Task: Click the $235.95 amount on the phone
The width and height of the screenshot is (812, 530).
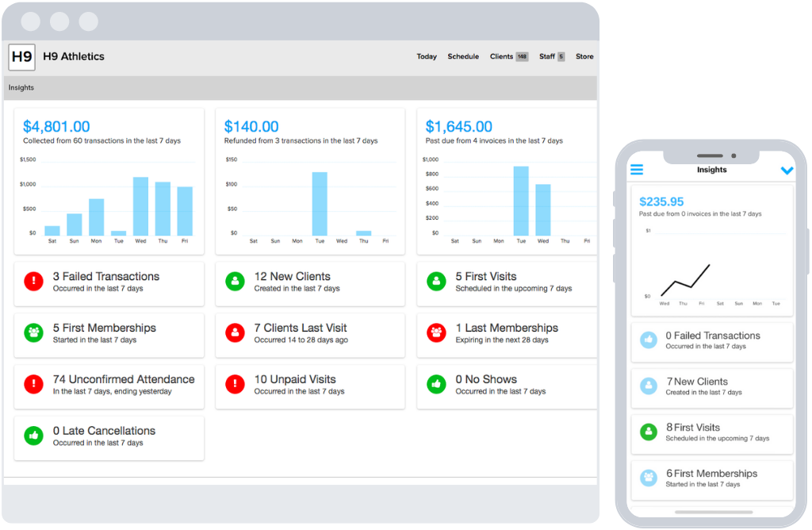Action: [661, 202]
